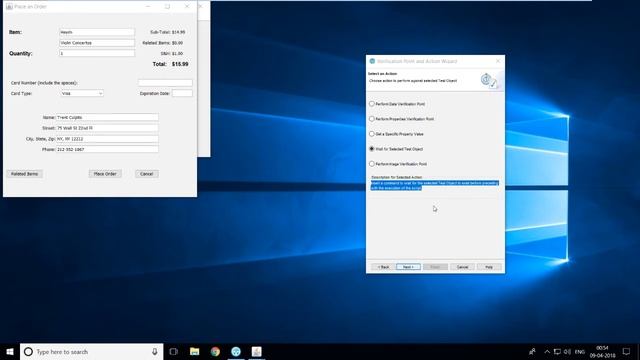The width and height of the screenshot is (640, 360).
Task: Click the Next button in the wizard
Action: click(x=408, y=267)
